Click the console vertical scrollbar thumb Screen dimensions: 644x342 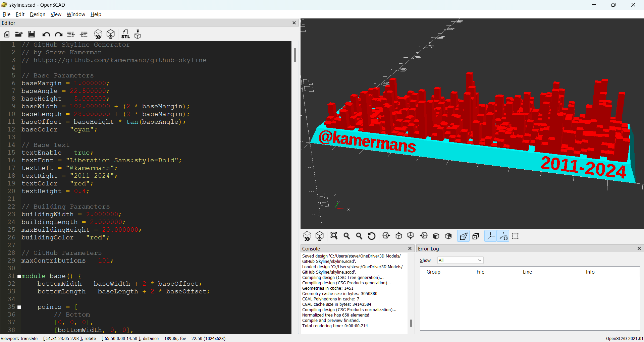(411, 323)
